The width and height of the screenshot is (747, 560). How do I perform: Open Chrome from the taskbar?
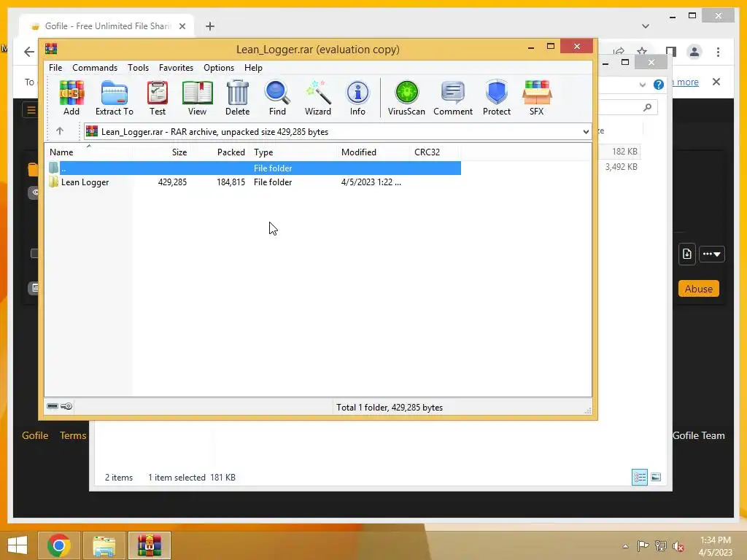[58, 545]
